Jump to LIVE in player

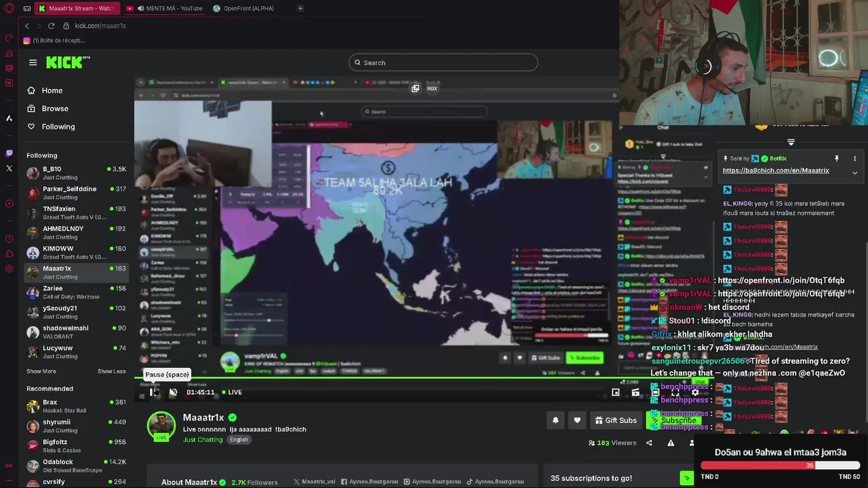[231, 392]
